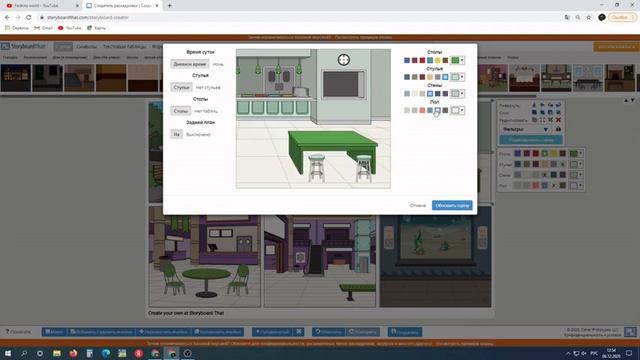Click storyboard cell with green round table

coord(204,257)
